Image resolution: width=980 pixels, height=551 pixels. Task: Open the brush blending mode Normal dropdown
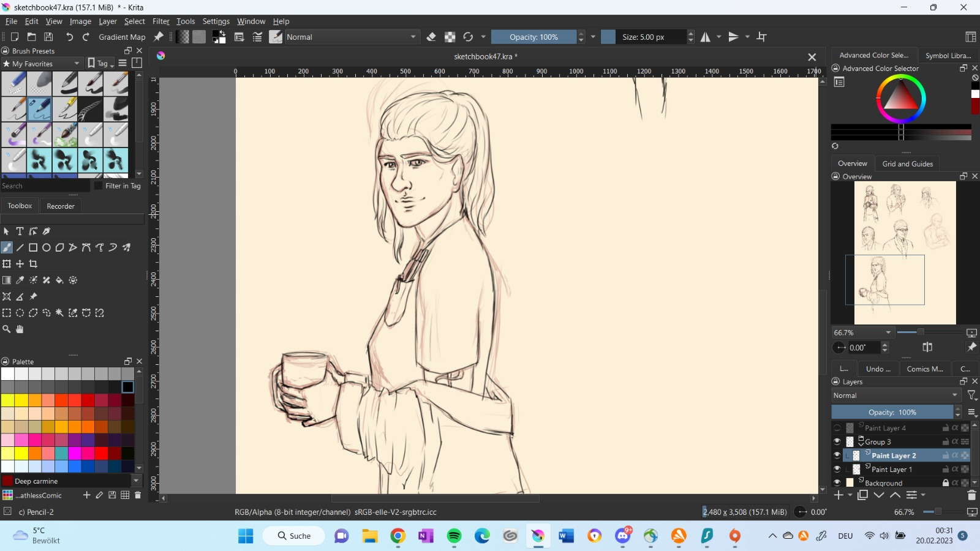point(352,37)
